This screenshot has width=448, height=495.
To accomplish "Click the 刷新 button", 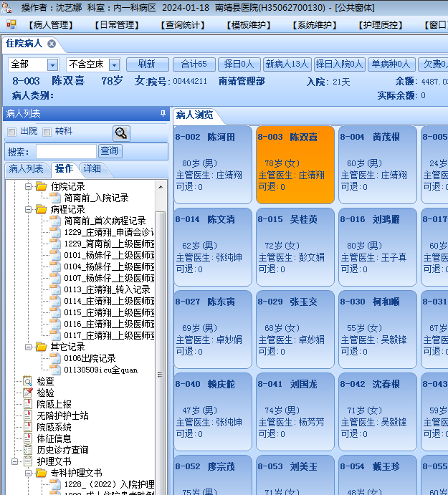I will click(147, 64).
